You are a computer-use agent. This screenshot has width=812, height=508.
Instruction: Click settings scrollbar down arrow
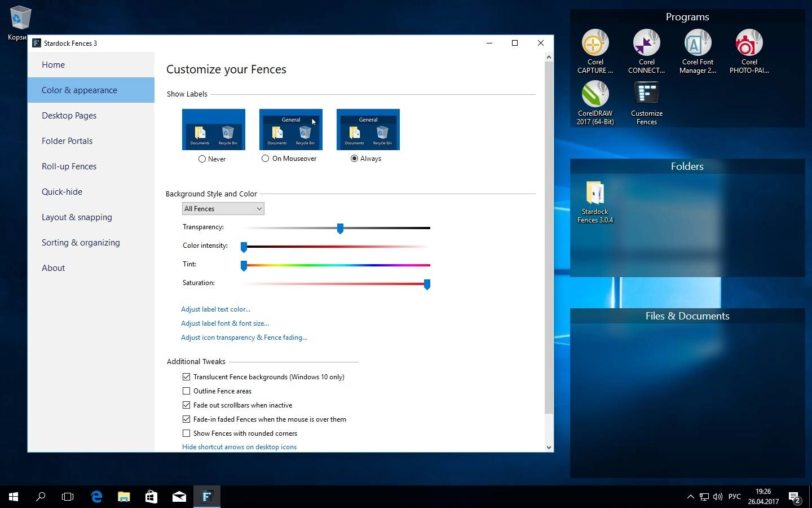coord(549,447)
